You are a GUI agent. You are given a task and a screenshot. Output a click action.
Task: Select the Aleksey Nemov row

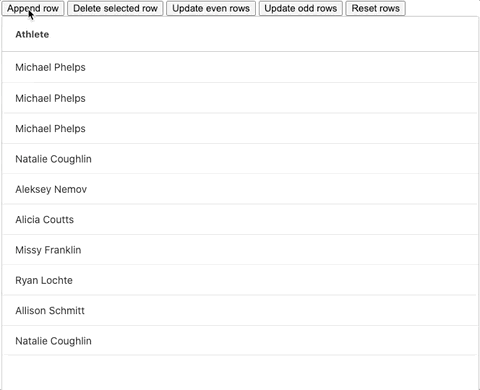(x=240, y=189)
